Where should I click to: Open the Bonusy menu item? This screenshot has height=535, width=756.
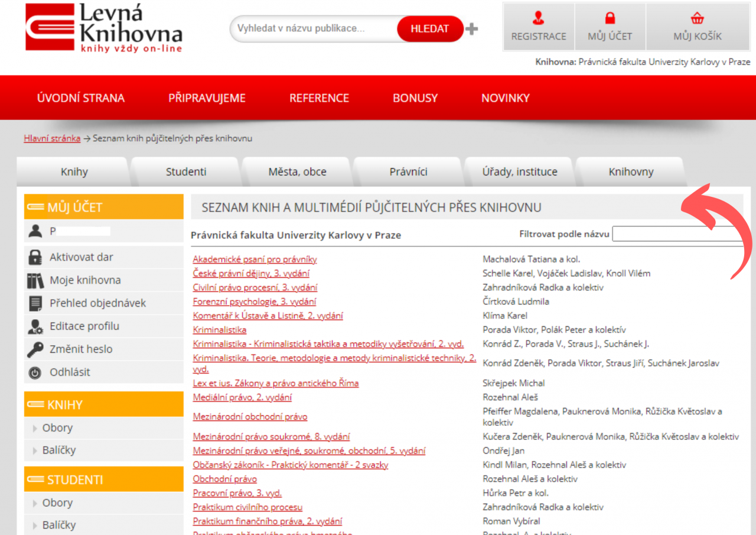[415, 98]
